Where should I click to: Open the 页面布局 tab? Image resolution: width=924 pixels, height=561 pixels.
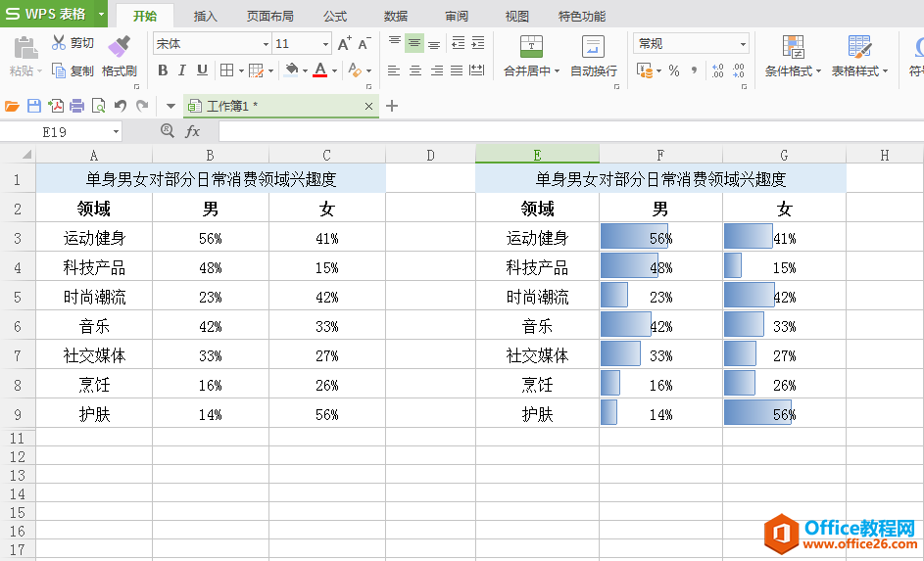(x=269, y=16)
